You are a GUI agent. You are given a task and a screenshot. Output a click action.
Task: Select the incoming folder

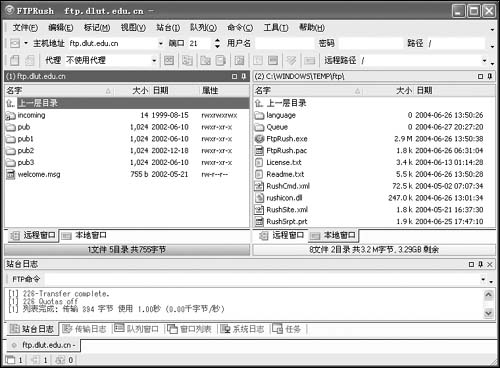pos(31,115)
